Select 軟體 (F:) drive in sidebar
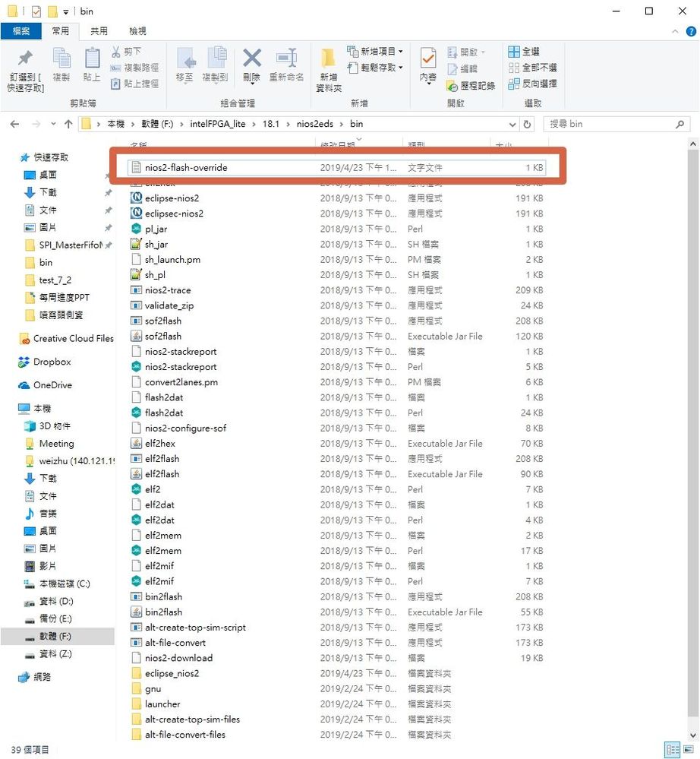 pyautogui.click(x=58, y=636)
